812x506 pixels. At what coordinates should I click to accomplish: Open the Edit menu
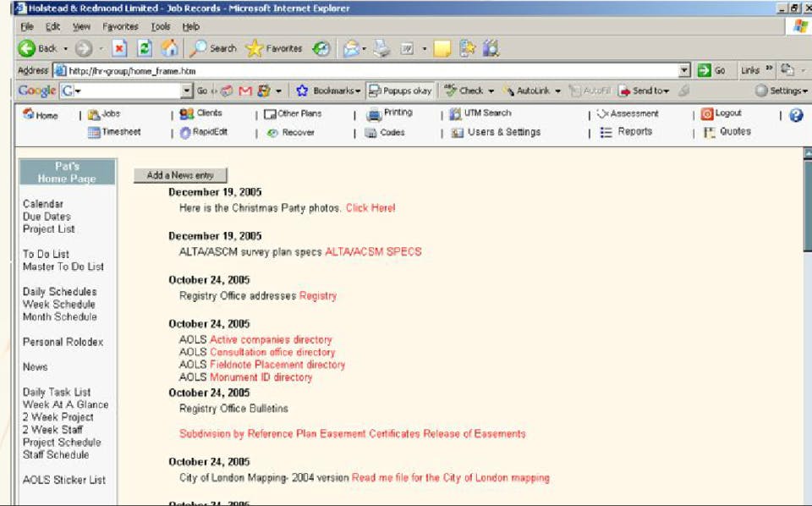[x=52, y=26]
